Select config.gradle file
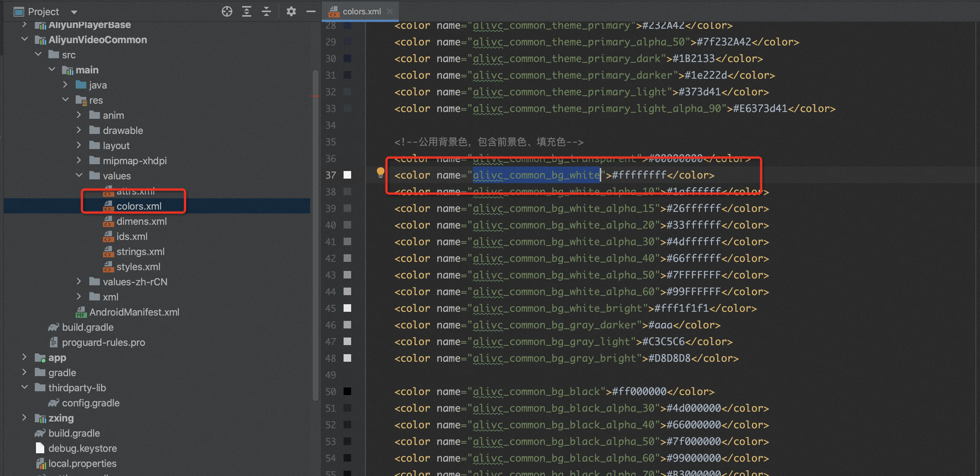Screen dimensions: 980x476 pos(90,403)
